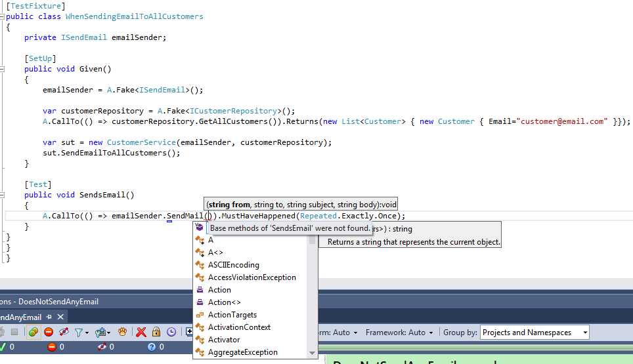
Task: Open the Group by 'Projects and Namespaces' combo box
Action: click(535, 333)
